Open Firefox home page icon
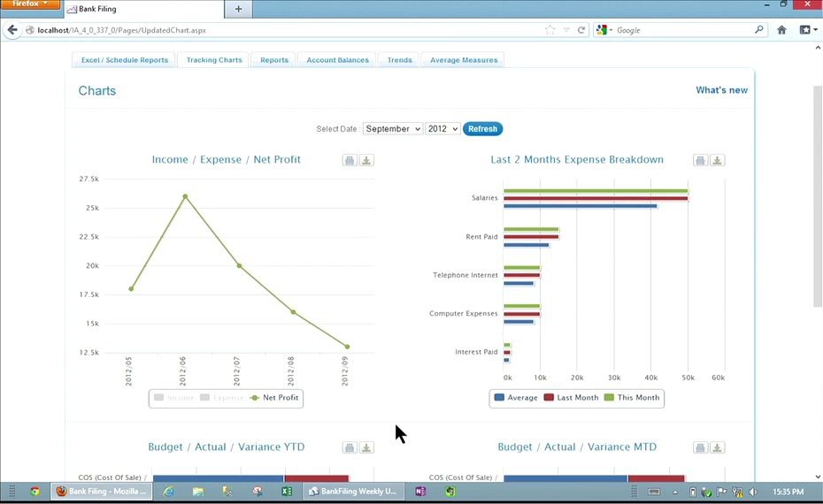The image size is (823, 504). tap(781, 30)
